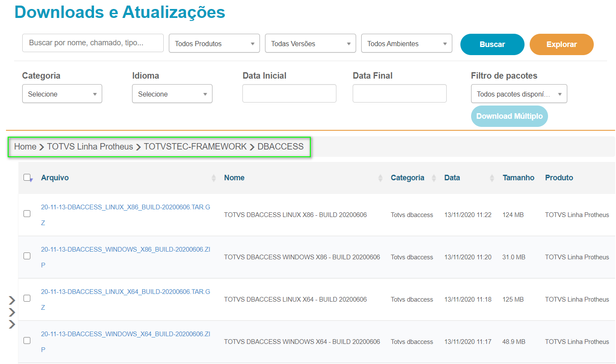Viewport: 616px width, 364px height.
Task: Navigate to TOTVSTEC-FRAMEWORK breadcrumb
Action: pos(195,147)
